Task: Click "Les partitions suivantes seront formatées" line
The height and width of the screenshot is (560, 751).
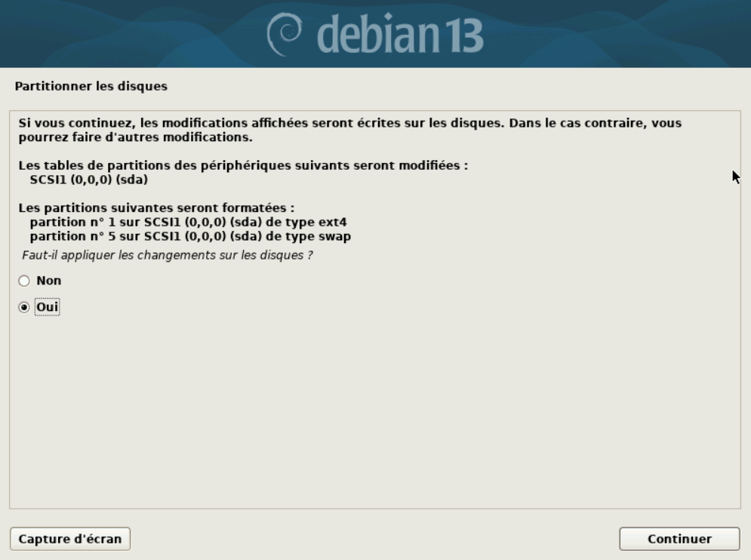Action: pos(157,208)
